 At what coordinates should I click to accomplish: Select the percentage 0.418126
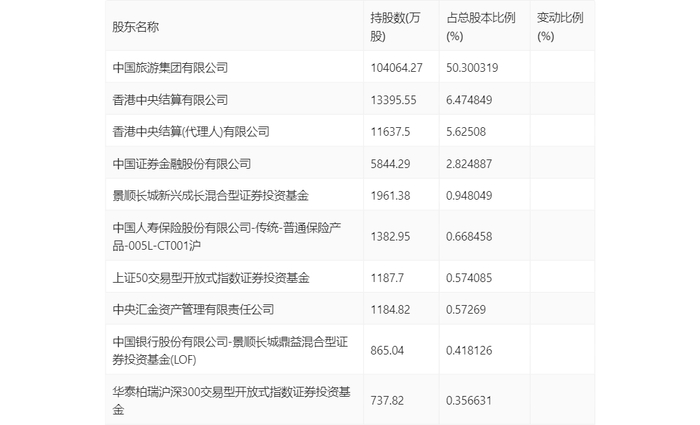coord(469,351)
